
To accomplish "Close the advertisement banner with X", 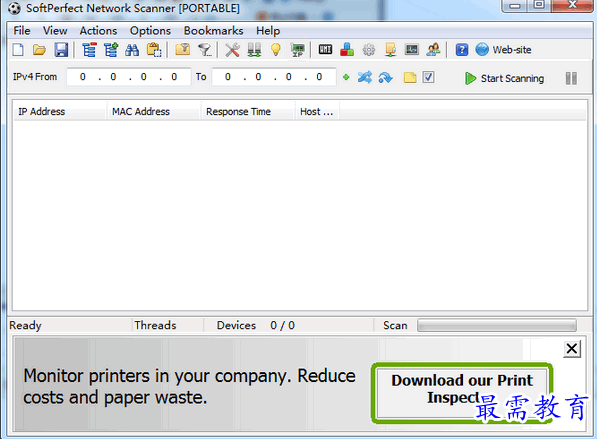I will pyautogui.click(x=572, y=348).
